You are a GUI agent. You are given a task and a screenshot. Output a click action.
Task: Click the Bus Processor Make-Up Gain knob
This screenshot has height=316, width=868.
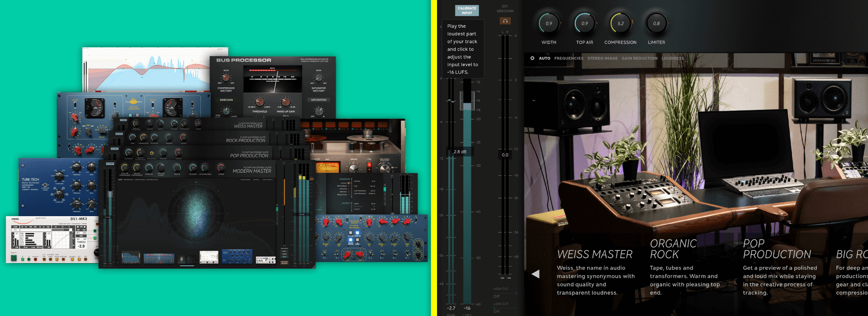(x=286, y=102)
